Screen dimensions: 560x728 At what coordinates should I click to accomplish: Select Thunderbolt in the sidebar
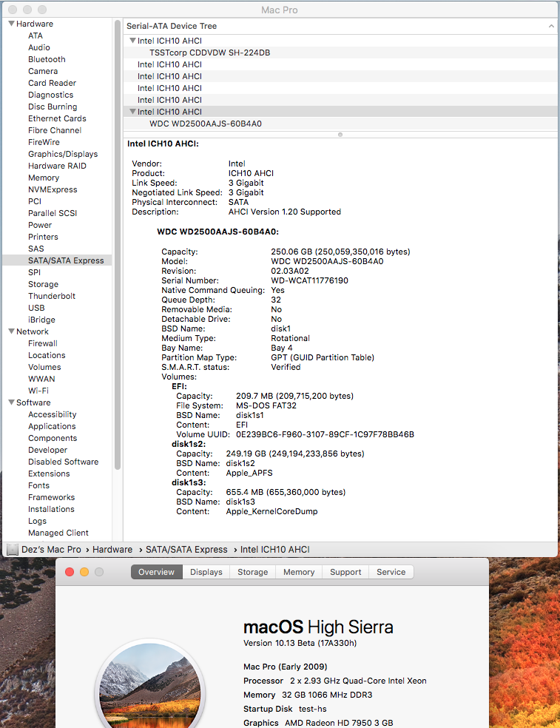pos(52,296)
